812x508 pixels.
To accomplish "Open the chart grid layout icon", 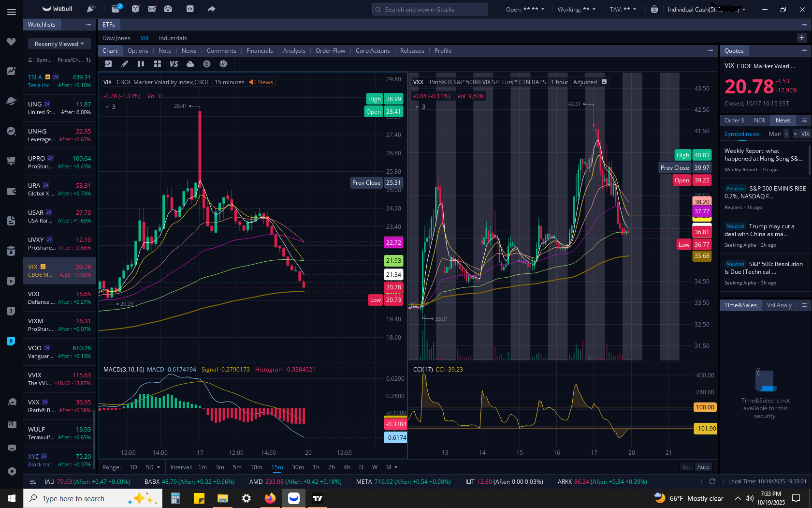I will (x=158, y=64).
